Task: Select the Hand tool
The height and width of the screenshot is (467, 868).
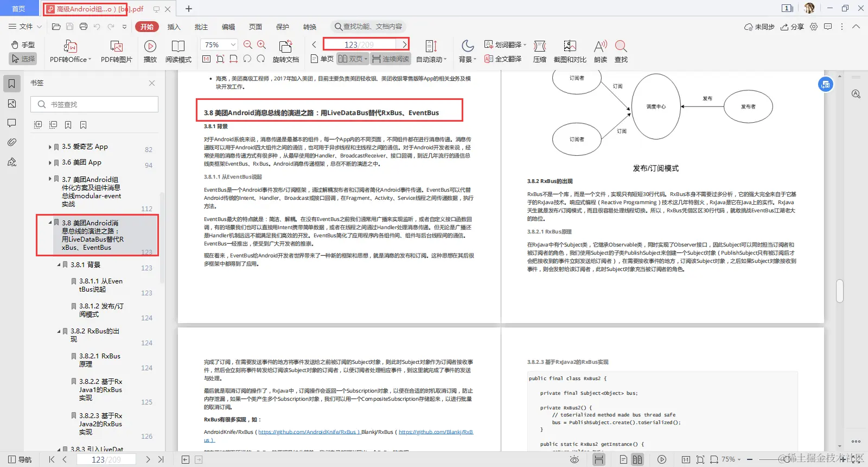Action: click(x=23, y=45)
